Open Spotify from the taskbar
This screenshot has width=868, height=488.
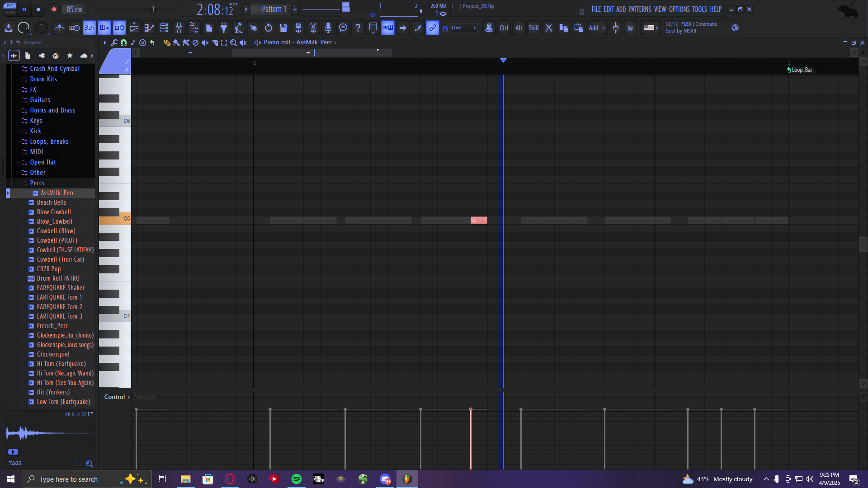coord(297,479)
